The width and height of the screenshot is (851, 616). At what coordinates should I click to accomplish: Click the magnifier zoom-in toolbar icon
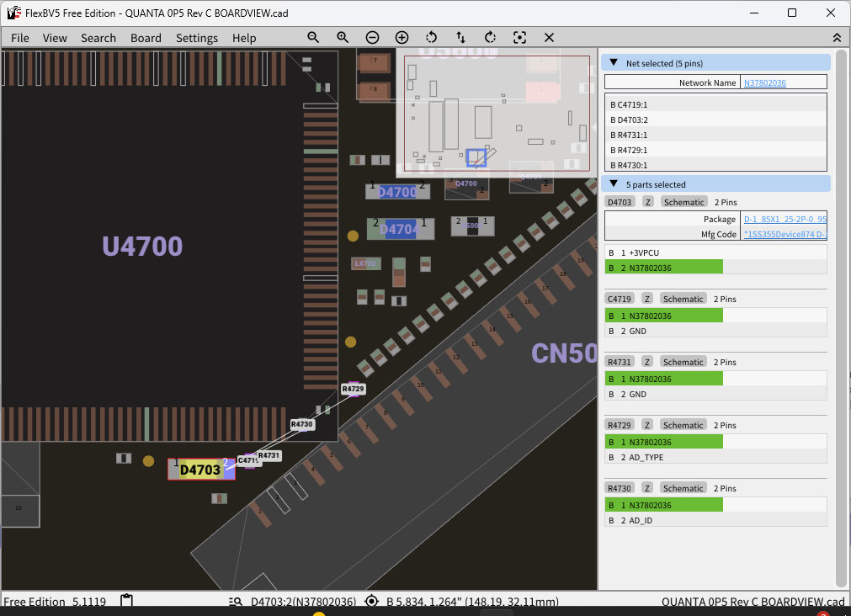(x=343, y=38)
